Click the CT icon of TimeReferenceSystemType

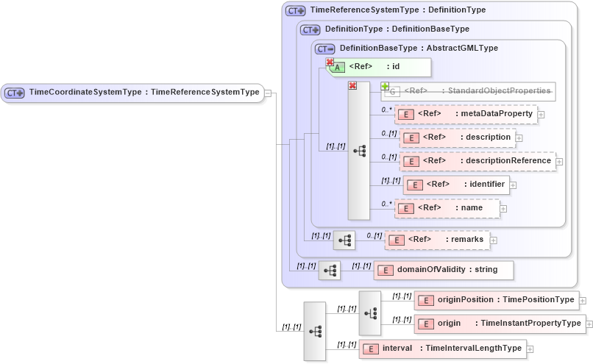click(295, 10)
